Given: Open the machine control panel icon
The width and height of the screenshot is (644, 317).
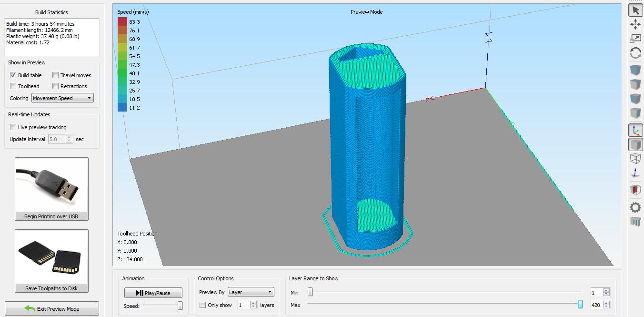Looking at the screenshot, I should point(635,222).
